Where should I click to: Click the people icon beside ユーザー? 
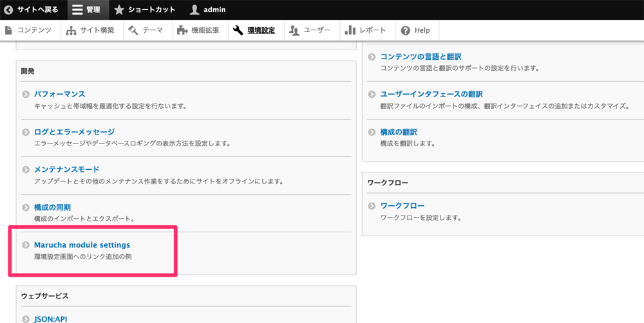(x=294, y=30)
